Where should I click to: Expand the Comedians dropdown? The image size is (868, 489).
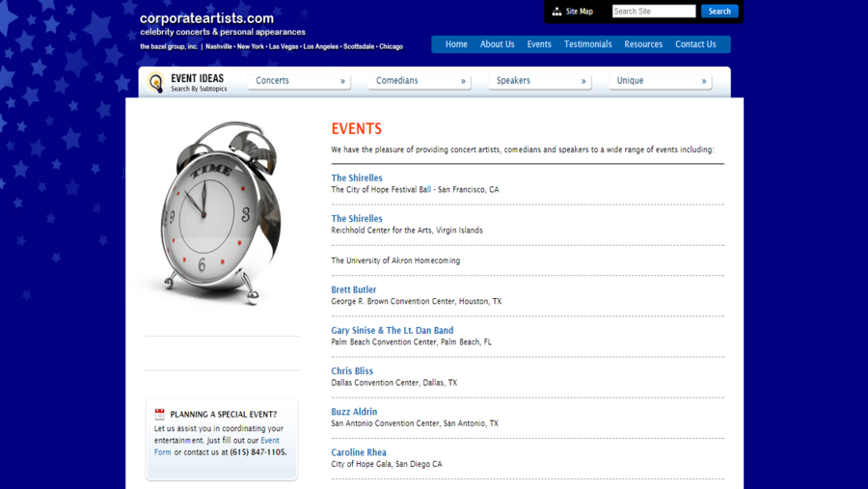tap(420, 81)
